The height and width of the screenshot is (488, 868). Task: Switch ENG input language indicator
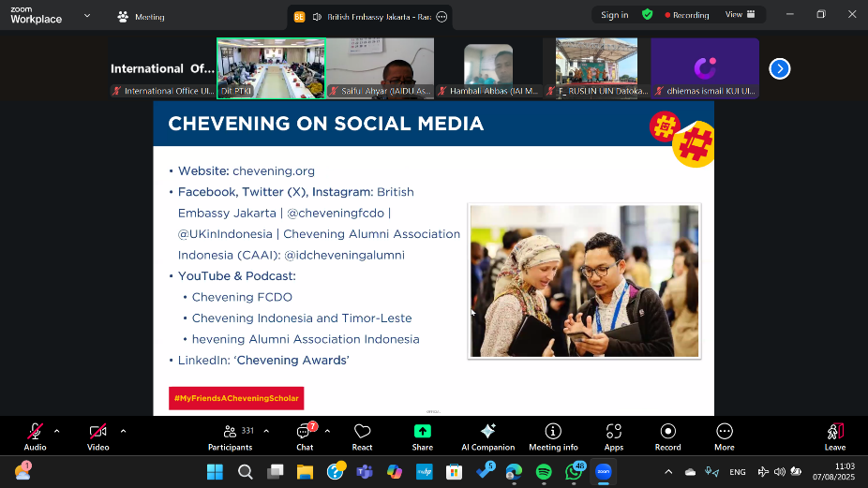pyautogui.click(x=738, y=472)
